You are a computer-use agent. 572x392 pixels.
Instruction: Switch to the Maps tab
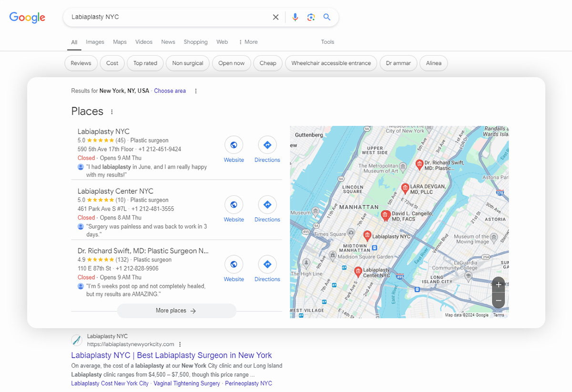120,42
